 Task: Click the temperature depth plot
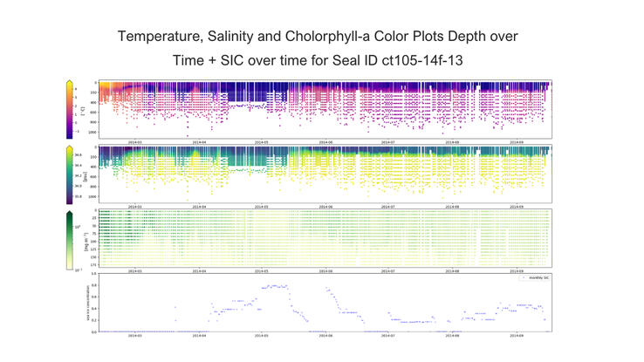click(323, 109)
